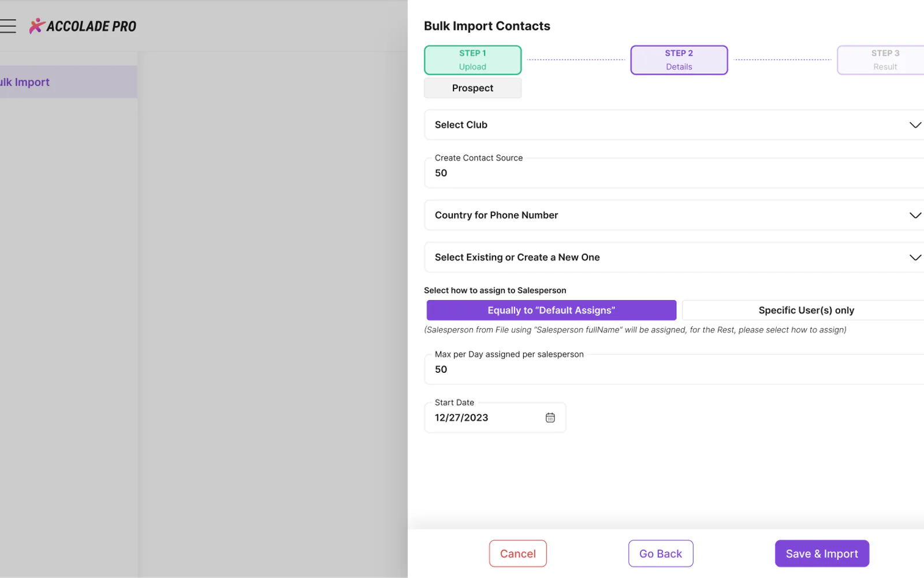Click the Cancel button
This screenshot has width=924, height=578.
pos(517,554)
